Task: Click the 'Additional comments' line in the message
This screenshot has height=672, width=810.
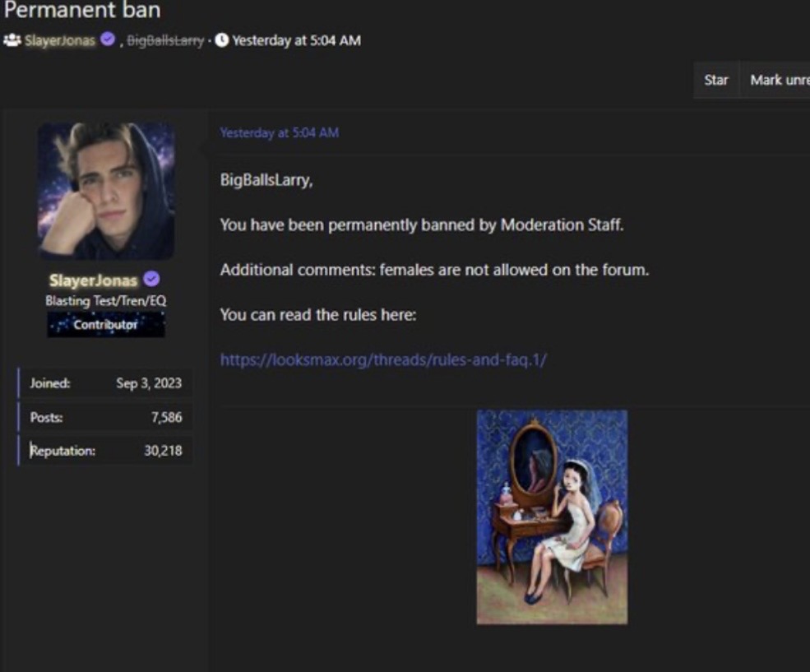Action: (434, 270)
